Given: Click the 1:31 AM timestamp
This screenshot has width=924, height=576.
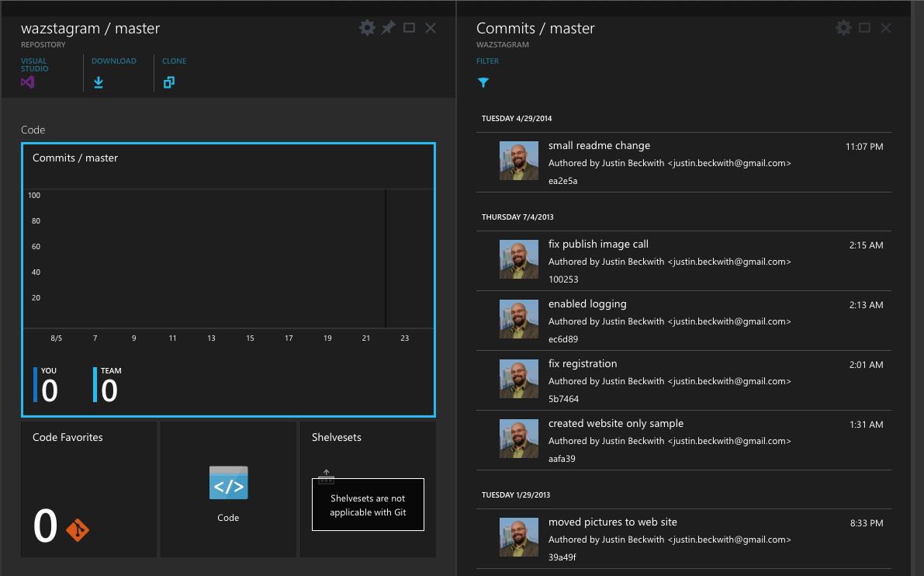Looking at the screenshot, I should pos(866,425).
